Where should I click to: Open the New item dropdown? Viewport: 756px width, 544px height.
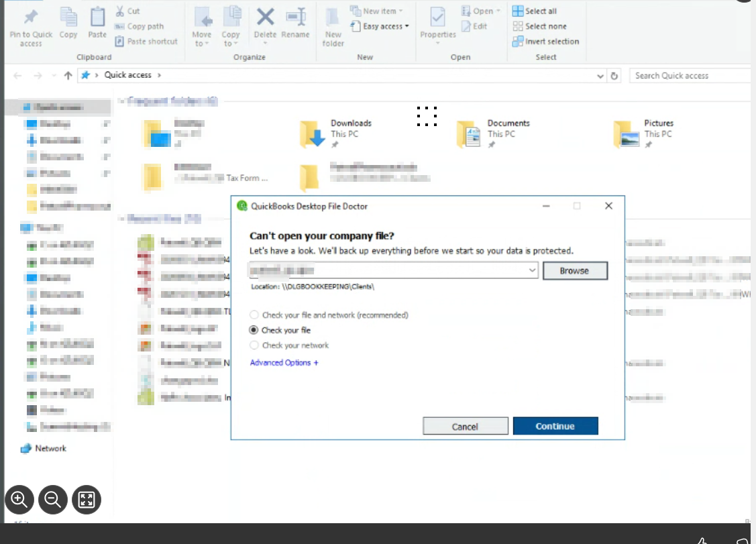(x=376, y=11)
